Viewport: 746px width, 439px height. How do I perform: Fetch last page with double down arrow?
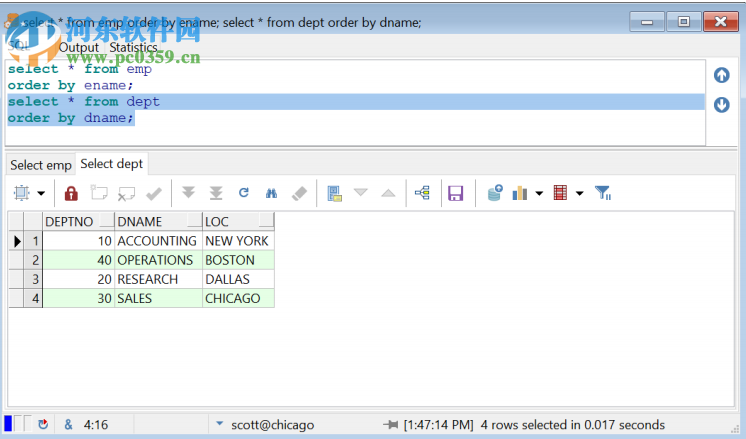point(216,193)
